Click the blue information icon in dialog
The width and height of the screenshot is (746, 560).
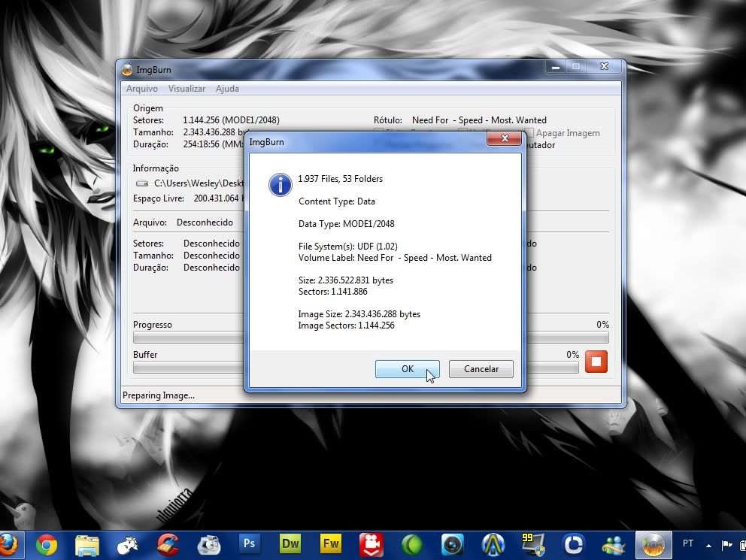click(281, 184)
